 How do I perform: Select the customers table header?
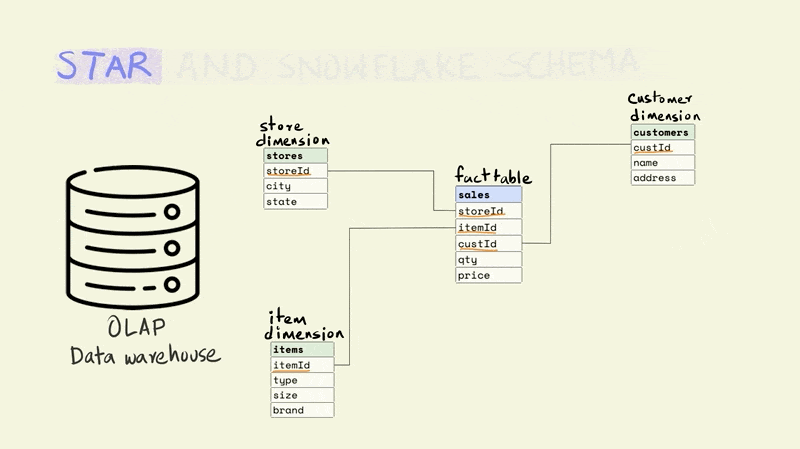pyautogui.click(x=662, y=133)
